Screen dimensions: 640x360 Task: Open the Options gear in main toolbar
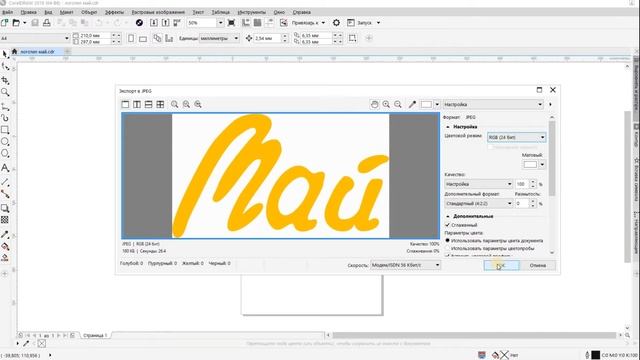click(336, 23)
